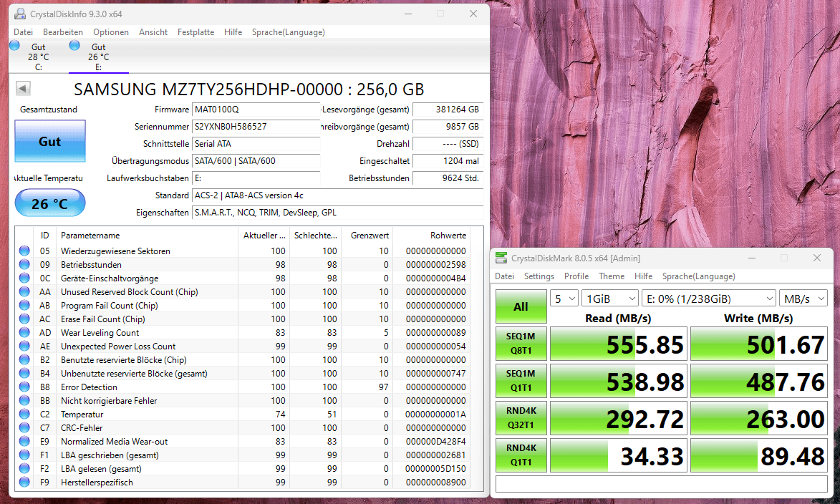Click the raw value 000000D428F4
Screen dimensions: 840x504
(435, 441)
